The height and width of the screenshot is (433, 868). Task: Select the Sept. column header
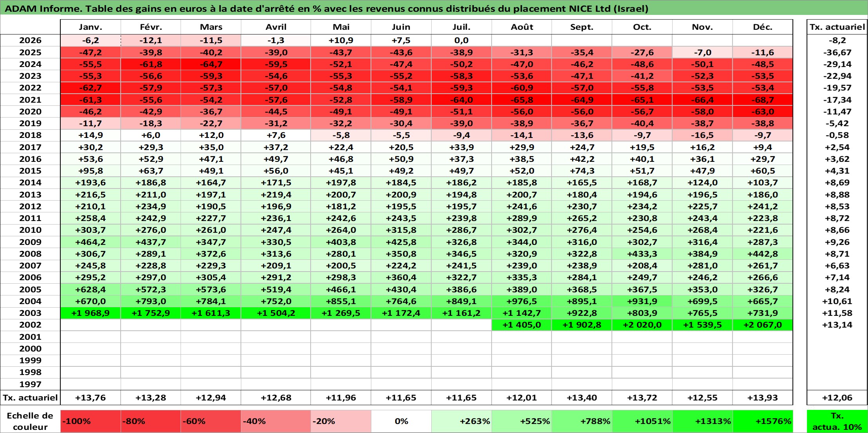tap(582, 27)
